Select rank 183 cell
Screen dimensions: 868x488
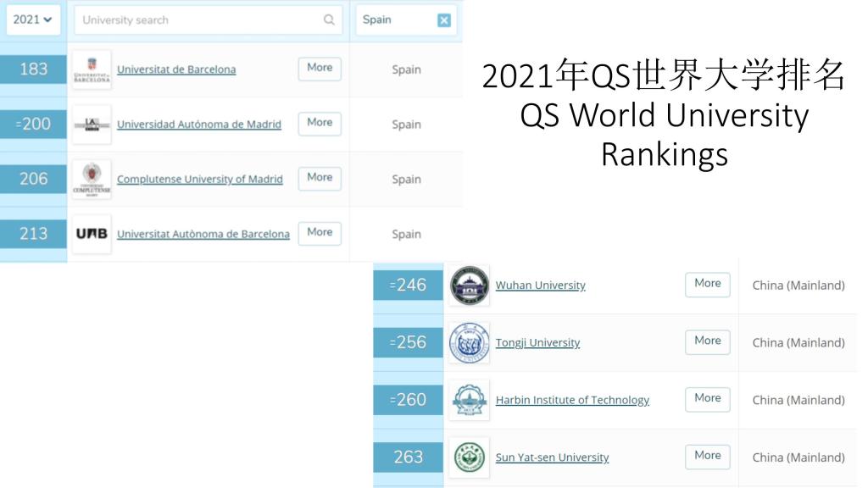[x=33, y=69]
